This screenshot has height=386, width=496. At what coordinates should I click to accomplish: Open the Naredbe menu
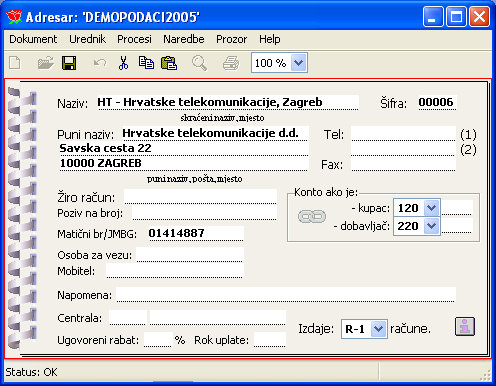coord(184,39)
